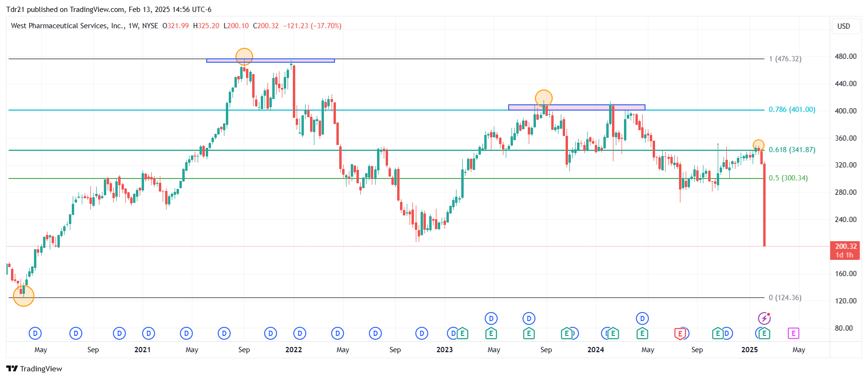This screenshot has width=868, height=379.
Task: Click the dividend marker just left of 2022
Action: coord(270,333)
